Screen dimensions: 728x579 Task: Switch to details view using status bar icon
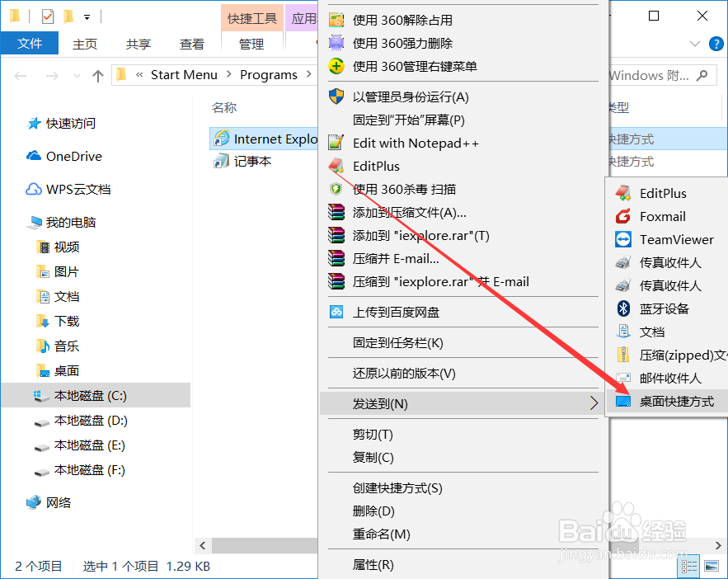pos(689,567)
